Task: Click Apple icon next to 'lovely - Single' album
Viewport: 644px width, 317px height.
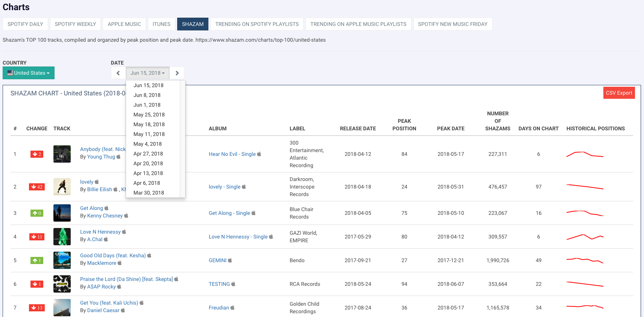Action: [244, 187]
